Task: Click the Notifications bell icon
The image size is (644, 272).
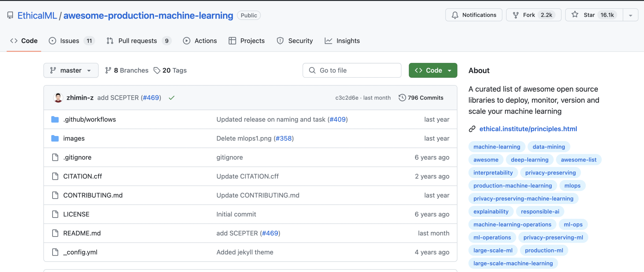Action: tap(455, 15)
